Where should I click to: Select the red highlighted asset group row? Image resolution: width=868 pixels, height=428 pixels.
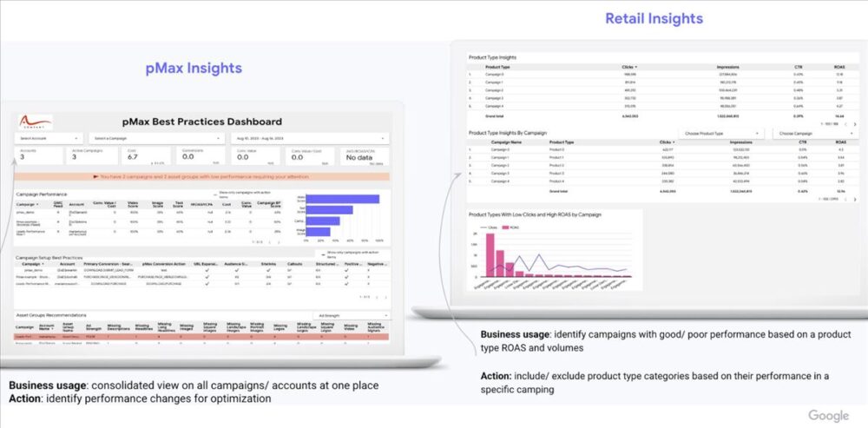202,337
